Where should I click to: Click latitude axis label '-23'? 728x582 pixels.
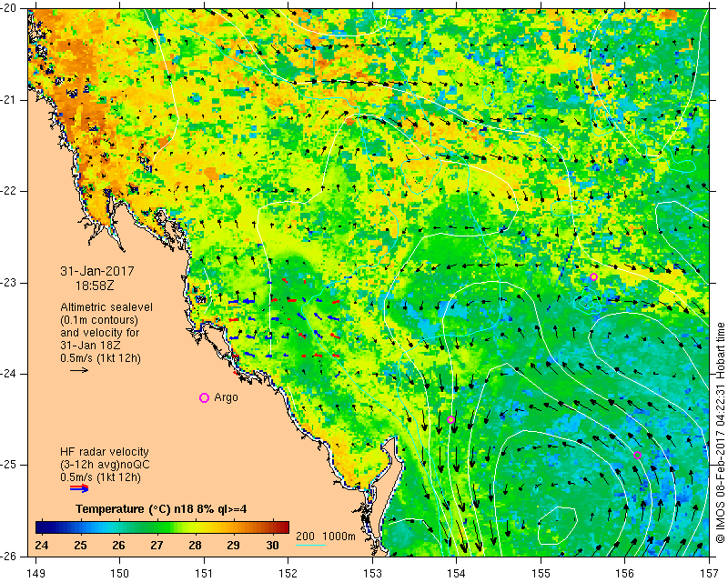pyautogui.click(x=8, y=283)
